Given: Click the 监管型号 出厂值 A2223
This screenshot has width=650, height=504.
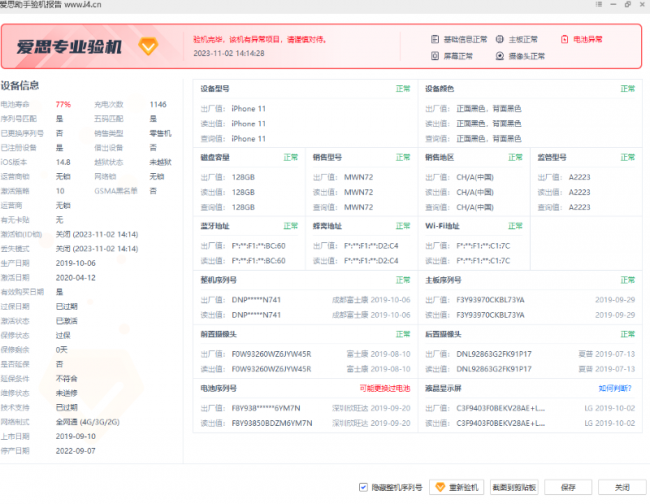Looking at the screenshot, I should point(579,177).
